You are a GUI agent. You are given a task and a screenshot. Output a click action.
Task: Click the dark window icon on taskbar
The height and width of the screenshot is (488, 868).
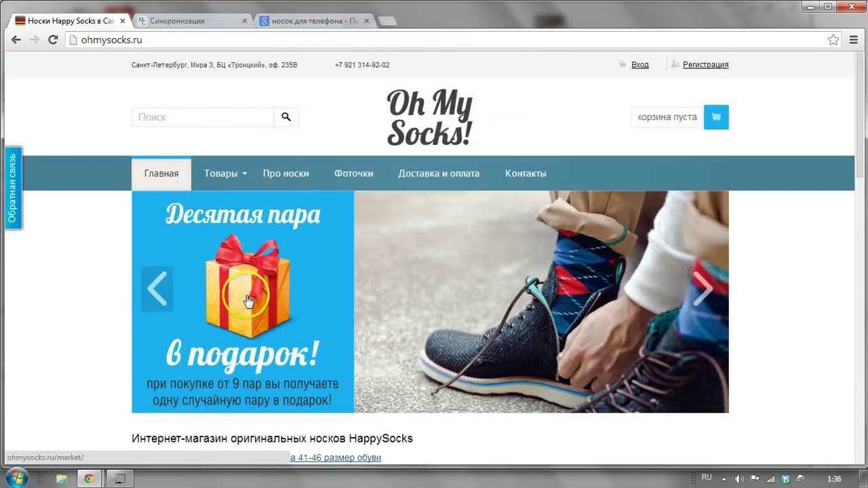(x=119, y=479)
